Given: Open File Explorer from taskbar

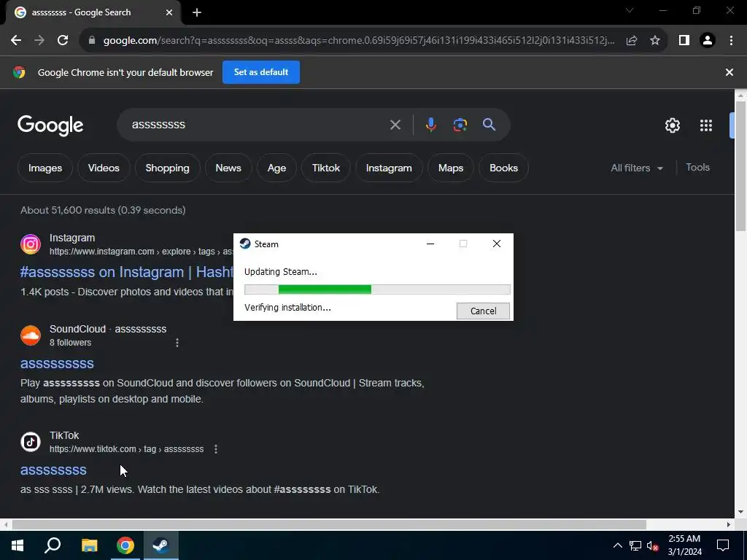Looking at the screenshot, I should click(x=89, y=545).
